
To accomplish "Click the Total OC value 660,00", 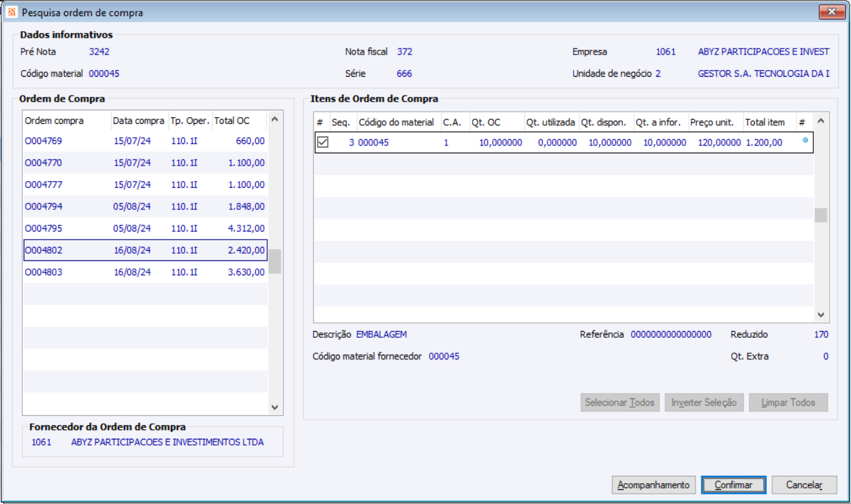I will coord(250,141).
